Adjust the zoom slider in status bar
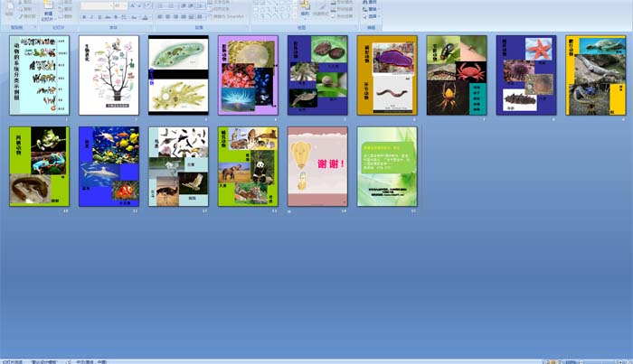This screenshot has height=364, width=633. (x=600, y=362)
